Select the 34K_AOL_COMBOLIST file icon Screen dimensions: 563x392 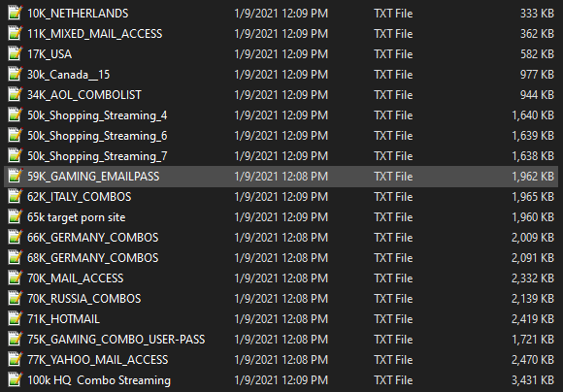pyautogui.click(x=16, y=94)
